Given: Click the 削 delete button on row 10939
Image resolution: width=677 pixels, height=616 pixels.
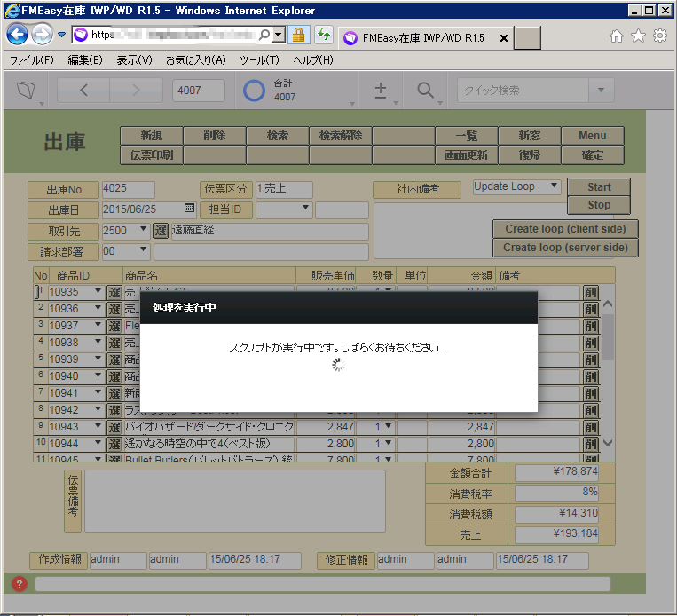Looking at the screenshot, I should (x=591, y=359).
